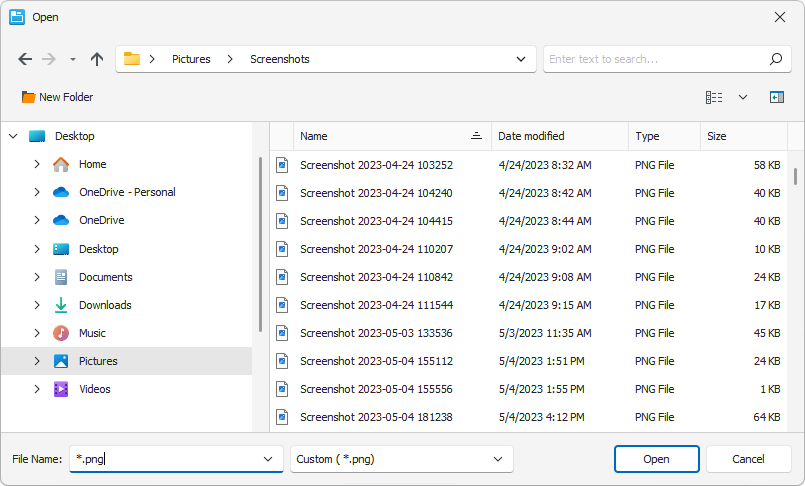Screen dimensions: 805x486
Task: Sort files by Date modified column
Action: point(531,136)
